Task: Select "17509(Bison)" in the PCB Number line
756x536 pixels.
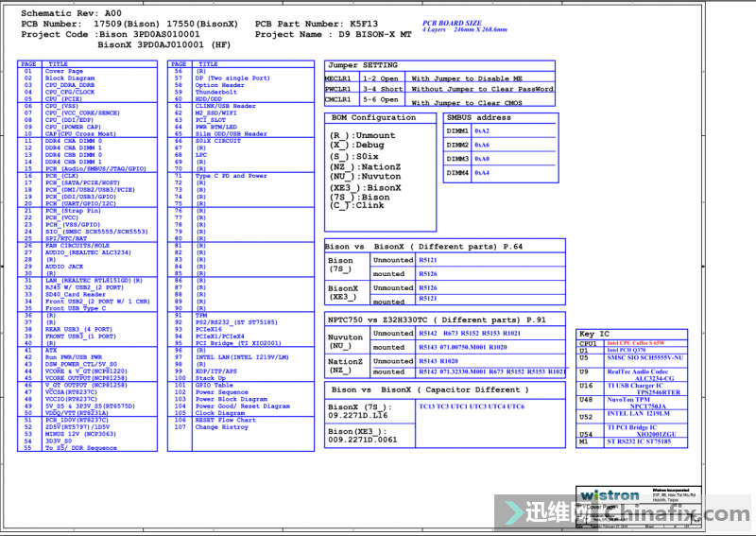Action: coord(127,24)
